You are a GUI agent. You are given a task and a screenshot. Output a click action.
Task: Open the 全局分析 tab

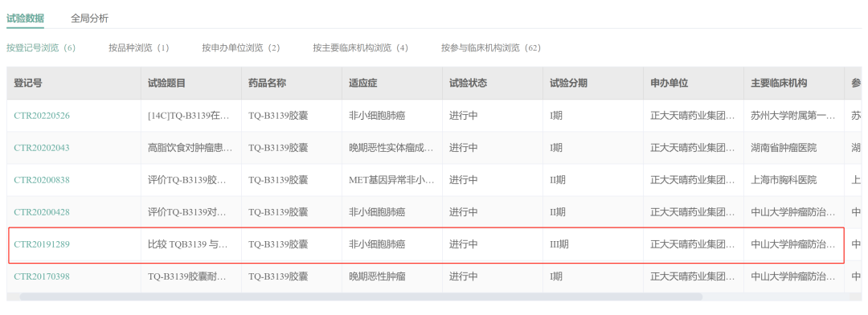click(90, 18)
